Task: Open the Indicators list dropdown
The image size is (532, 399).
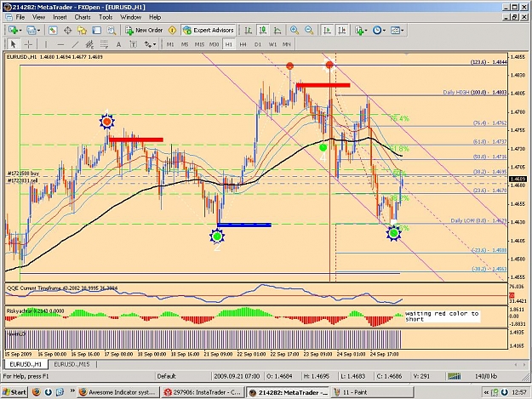Action: (x=360, y=30)
